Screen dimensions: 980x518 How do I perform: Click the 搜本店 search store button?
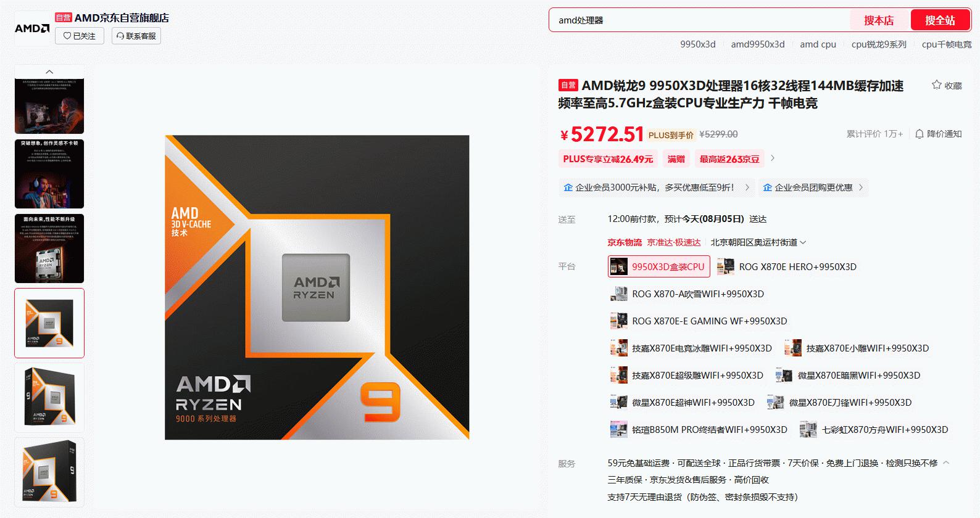[879, 20]
